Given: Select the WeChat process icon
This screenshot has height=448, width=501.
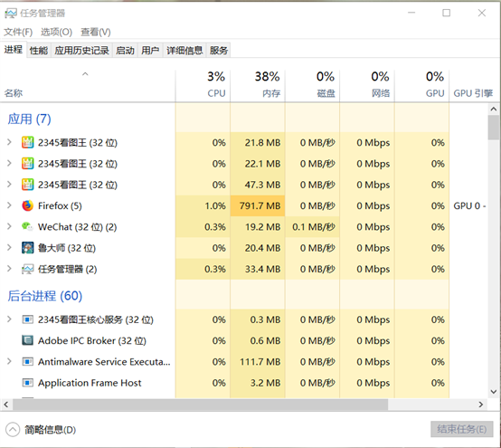Looking at the screenshot, I should (x=27, y=227).
